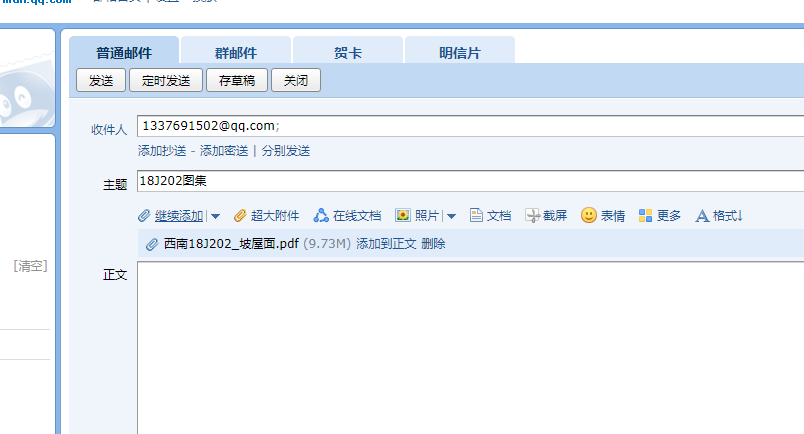804x434 pixels.
Task: Click the 在线文档 icon
Action: tap(321, 216)
